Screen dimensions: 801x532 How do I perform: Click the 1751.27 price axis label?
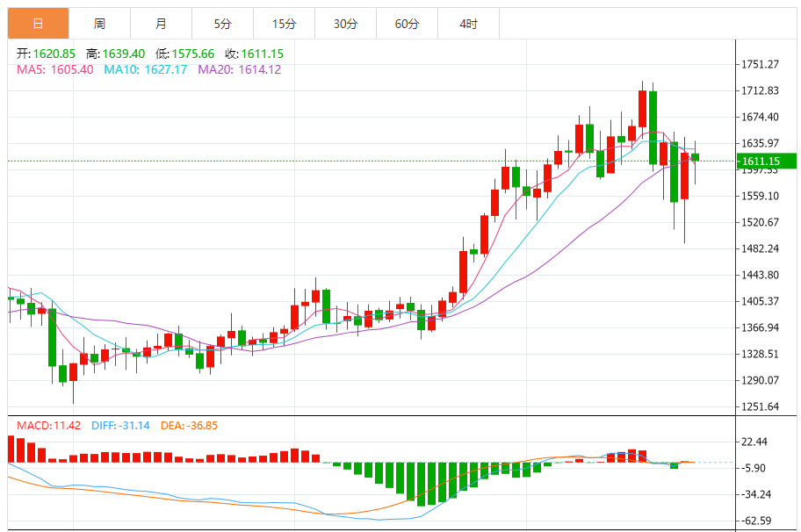click(761, 64)
